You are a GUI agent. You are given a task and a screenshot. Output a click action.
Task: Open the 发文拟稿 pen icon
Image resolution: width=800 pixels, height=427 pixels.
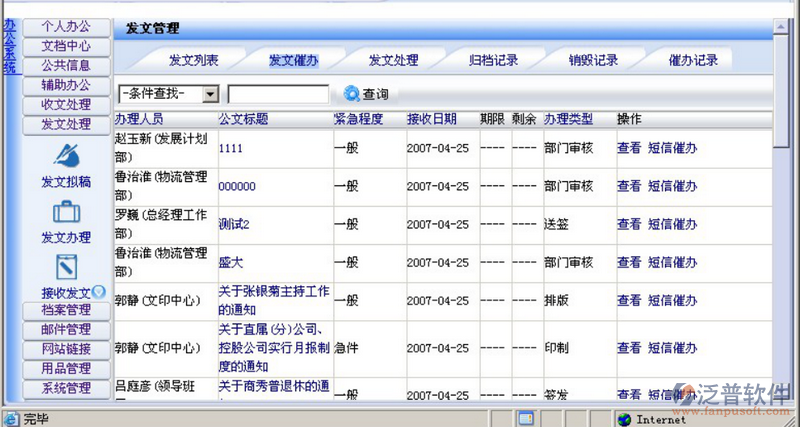(x=66, y=155)
